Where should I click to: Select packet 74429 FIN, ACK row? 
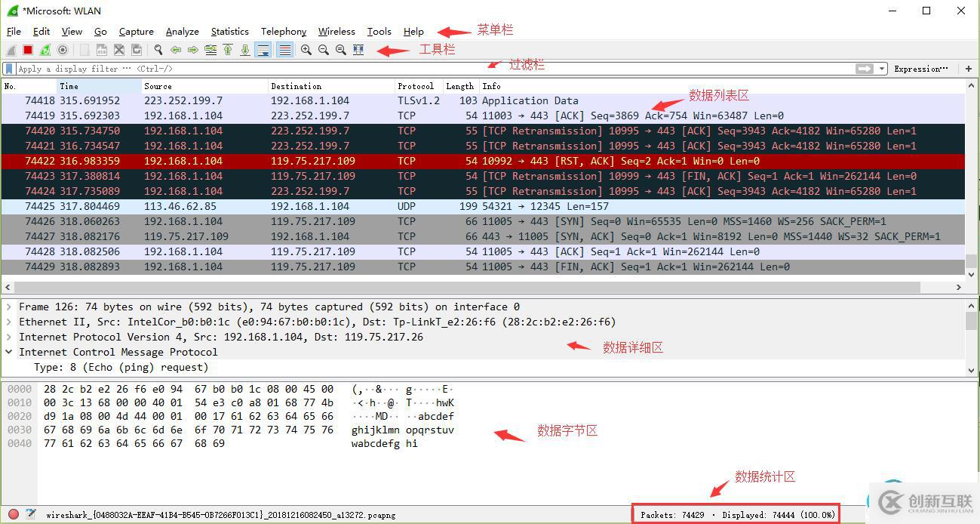point(483,267)
